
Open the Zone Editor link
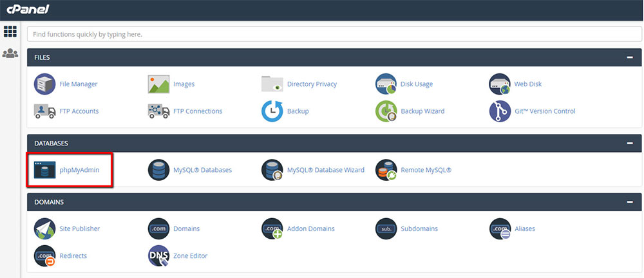point(190,256)
